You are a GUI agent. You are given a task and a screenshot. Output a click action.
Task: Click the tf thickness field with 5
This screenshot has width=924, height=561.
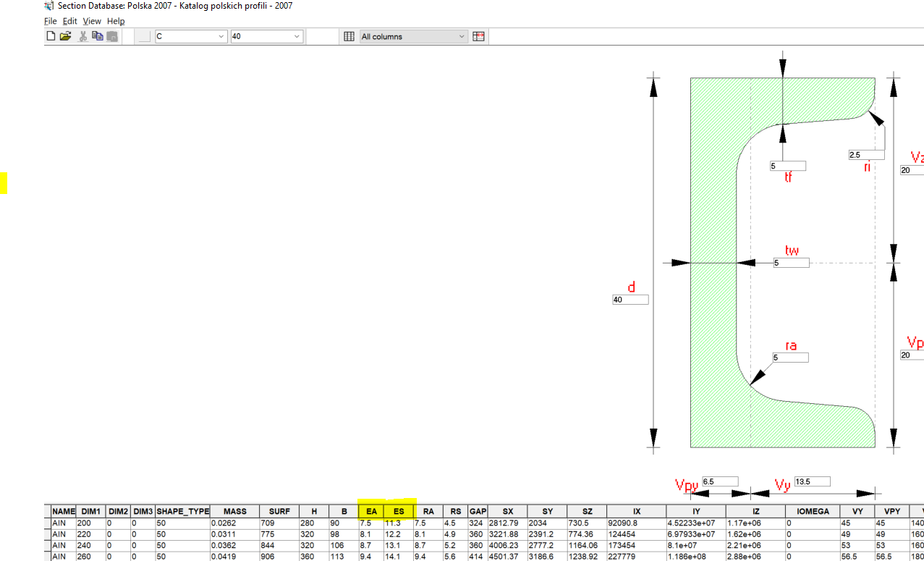click(787, 166)
